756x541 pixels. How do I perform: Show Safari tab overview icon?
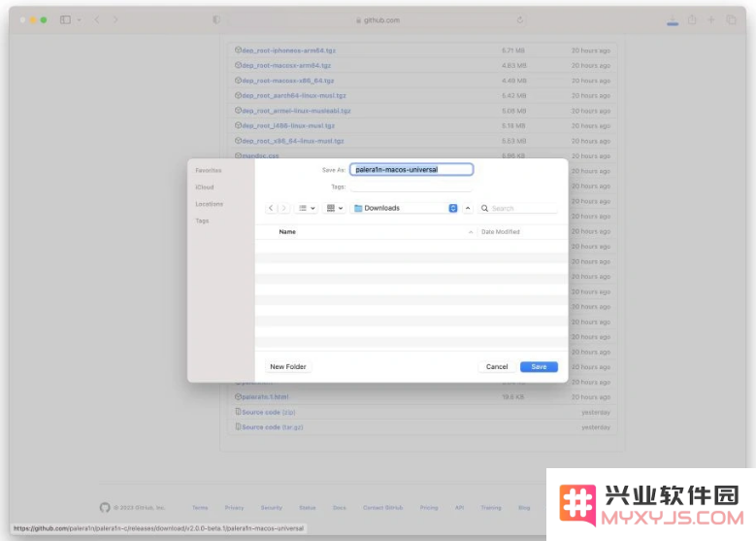click(732, 19)
